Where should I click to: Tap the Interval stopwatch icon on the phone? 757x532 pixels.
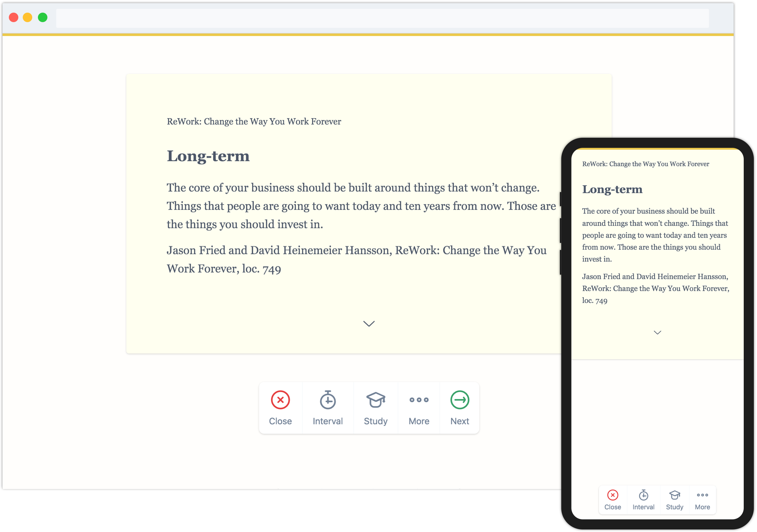(643, 495)
